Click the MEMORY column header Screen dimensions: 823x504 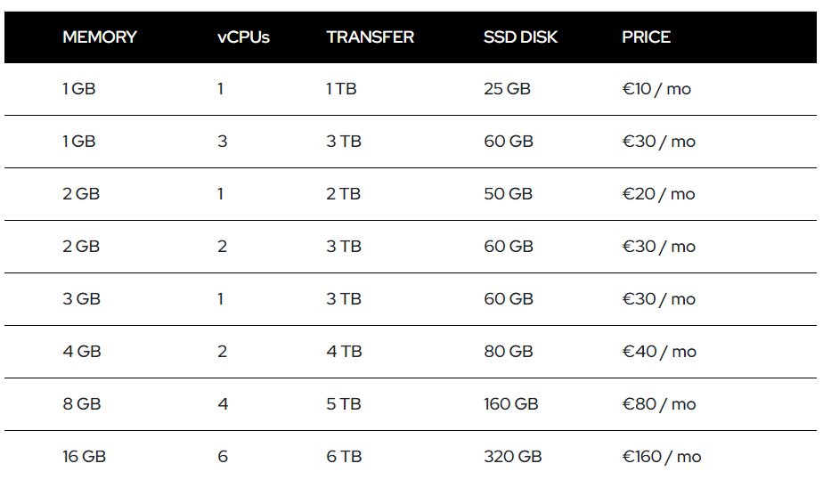(x=100, y=37)
